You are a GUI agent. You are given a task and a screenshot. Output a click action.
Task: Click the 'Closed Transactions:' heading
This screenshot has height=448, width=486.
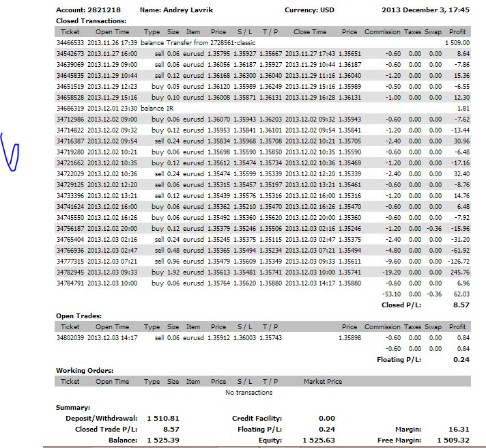point(91,21)
